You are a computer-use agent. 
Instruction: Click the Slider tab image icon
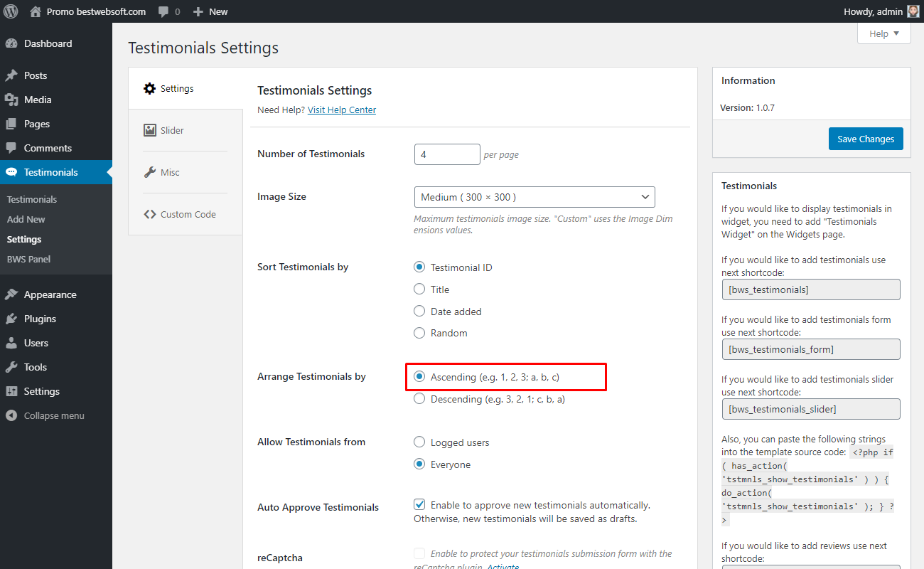tap(149, 130)
